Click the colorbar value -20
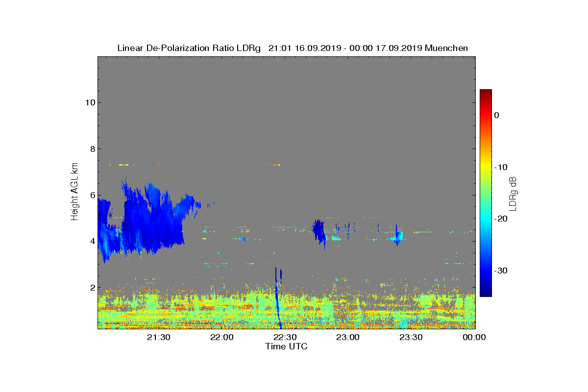Image resolution: width=588 pixels, height=392 pixels. 501,219
